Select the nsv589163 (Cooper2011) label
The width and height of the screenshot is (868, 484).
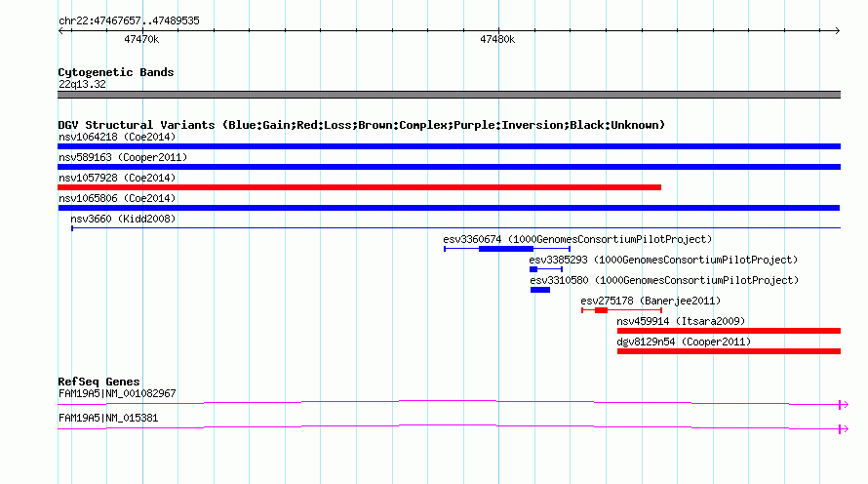[123, 157]
